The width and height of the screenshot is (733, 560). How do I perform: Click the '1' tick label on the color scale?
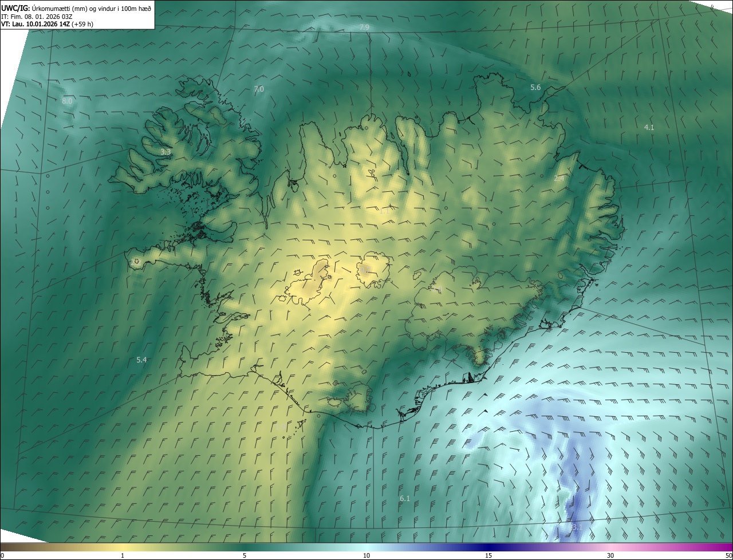[x=123, y=555]
